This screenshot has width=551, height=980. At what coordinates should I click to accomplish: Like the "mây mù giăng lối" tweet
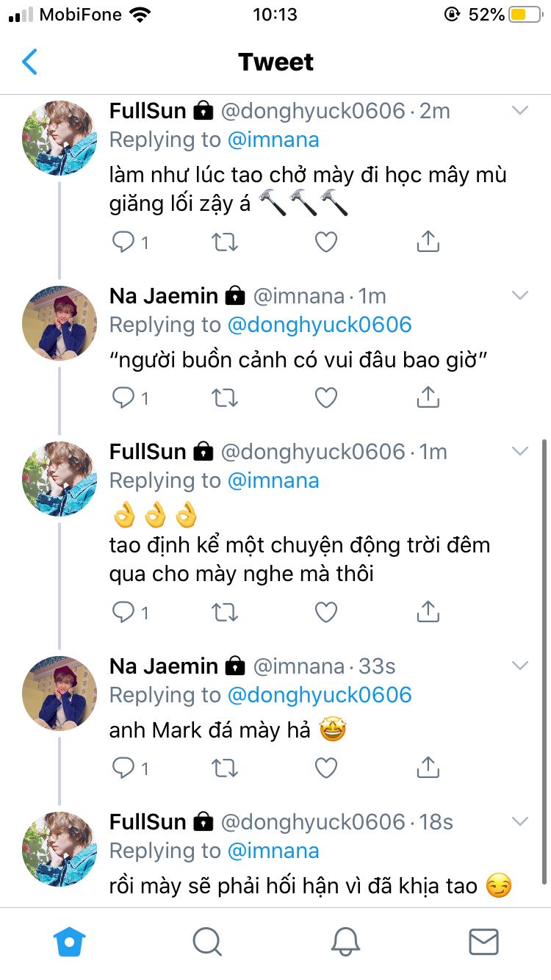(325, 242)
